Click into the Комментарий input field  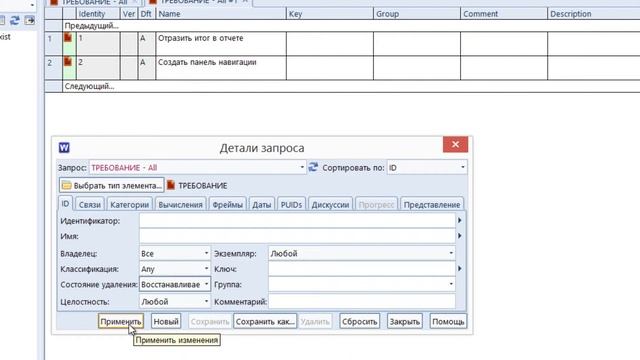tap(362, 302)
